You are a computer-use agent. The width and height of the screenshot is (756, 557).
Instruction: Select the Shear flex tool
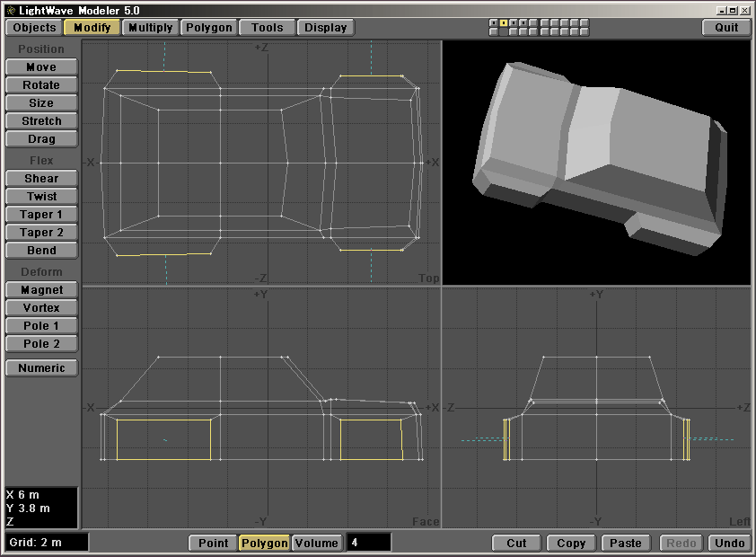41,179
